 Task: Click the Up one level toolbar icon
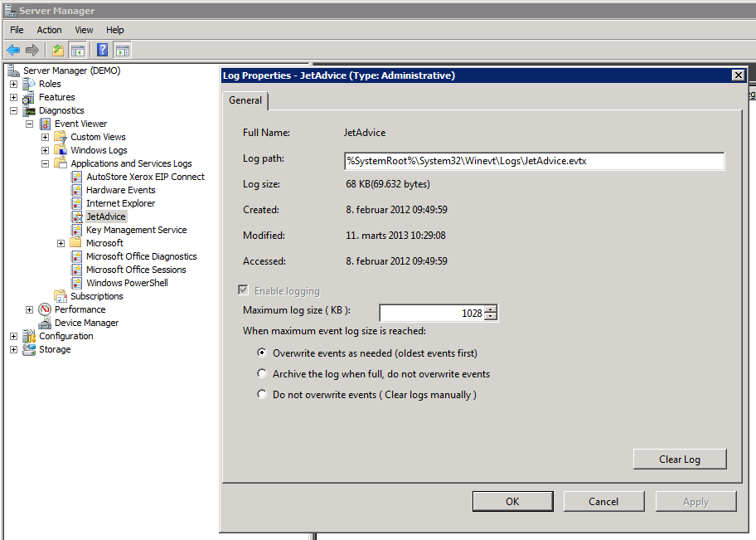[57, 51]
